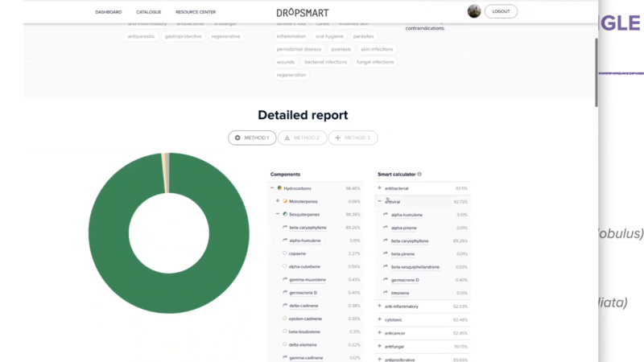This screenshot has height=362, width=644.
Task: Expand the Monoterpenes group
Action: [x=278, y=201]
